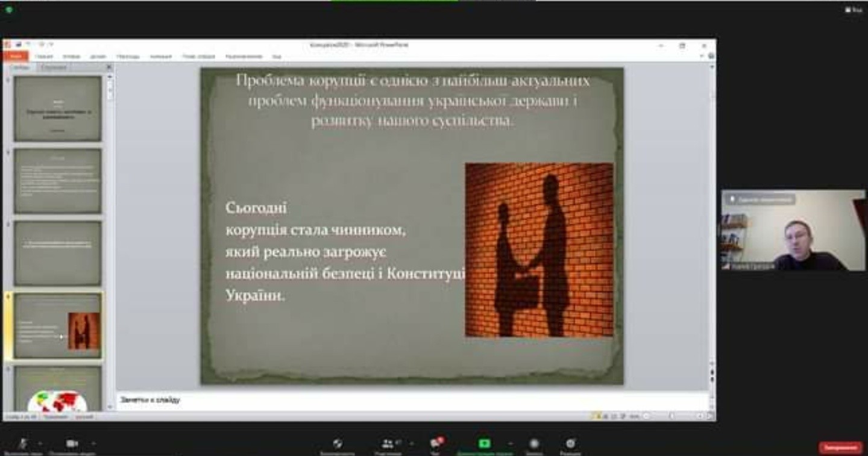Switch to the Review ribbon tab
Image resolution: width=868 pixels, height=456 pixels.
(x=244, y=57)
